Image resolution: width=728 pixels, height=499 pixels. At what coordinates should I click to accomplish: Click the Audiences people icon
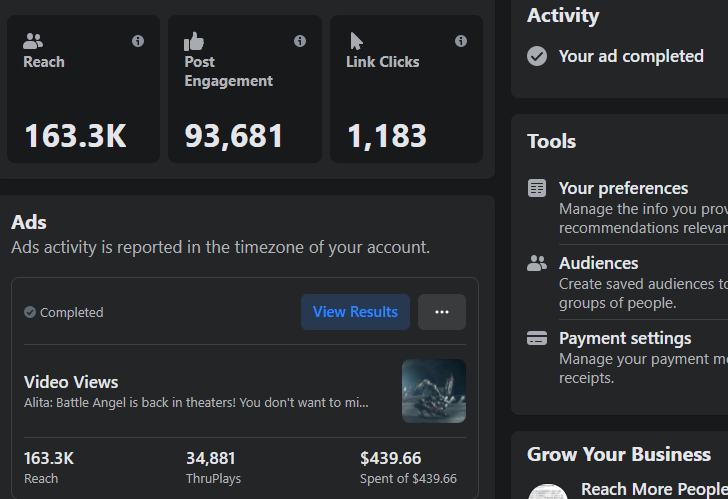(x=537, y=263)
